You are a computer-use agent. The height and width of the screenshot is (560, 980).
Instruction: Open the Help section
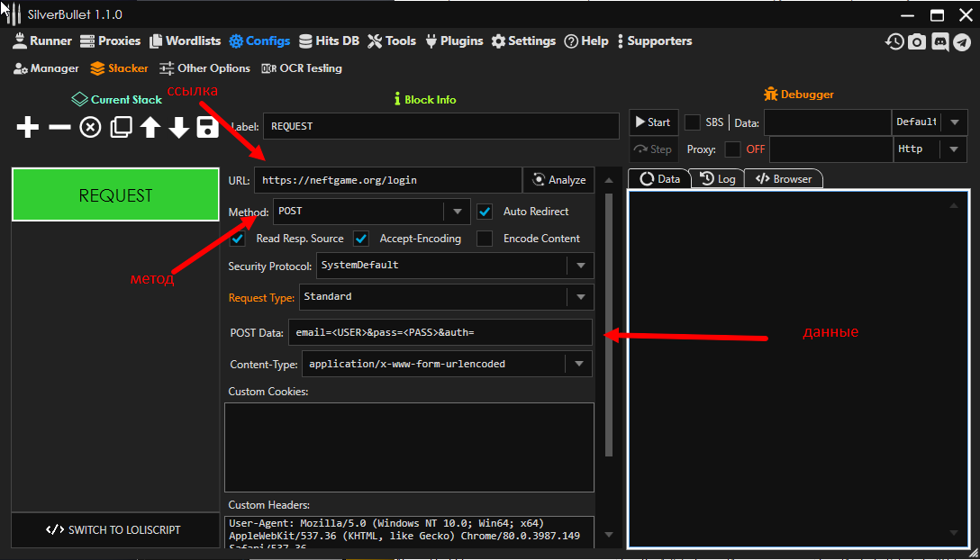pyautogui.click(x=586, y=41)
